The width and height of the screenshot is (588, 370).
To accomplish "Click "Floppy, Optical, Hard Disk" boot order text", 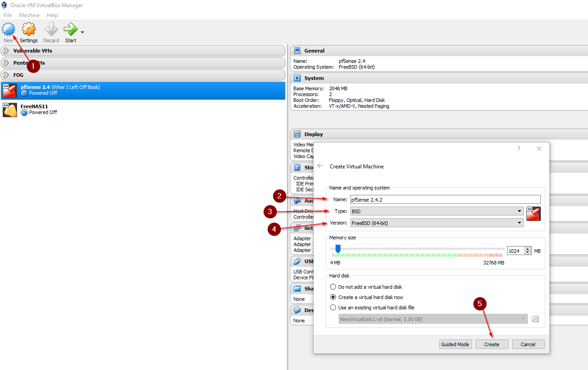I will coord(357,100).
